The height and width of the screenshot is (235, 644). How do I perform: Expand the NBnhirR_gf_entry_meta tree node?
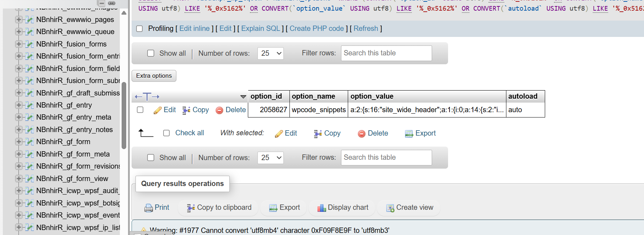(x=18, y=117)
